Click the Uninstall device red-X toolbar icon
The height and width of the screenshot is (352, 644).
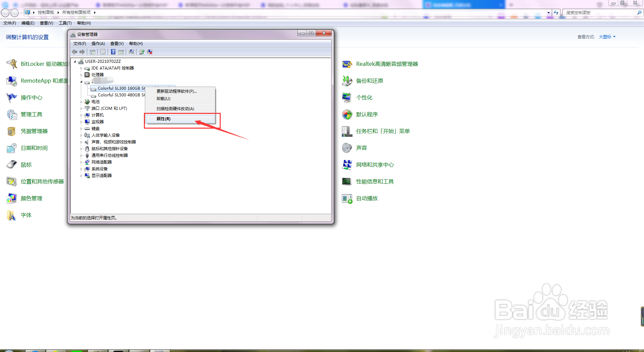(150, 52)
